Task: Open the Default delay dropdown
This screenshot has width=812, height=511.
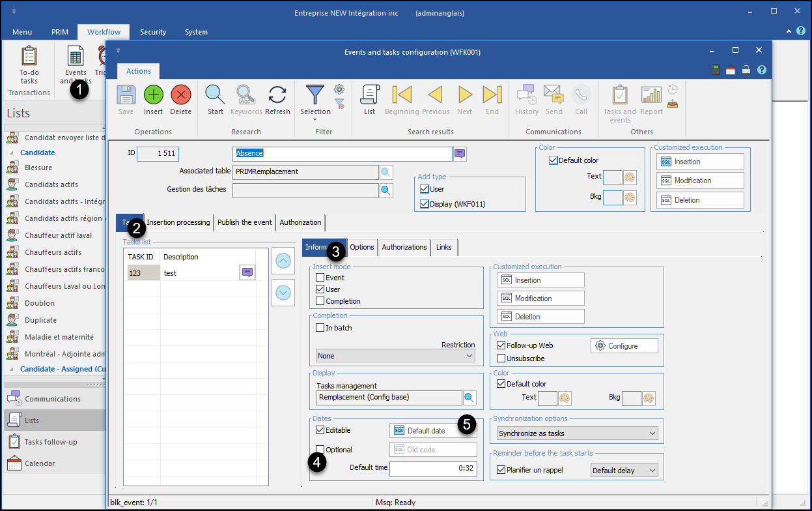Action: (624, 471)
